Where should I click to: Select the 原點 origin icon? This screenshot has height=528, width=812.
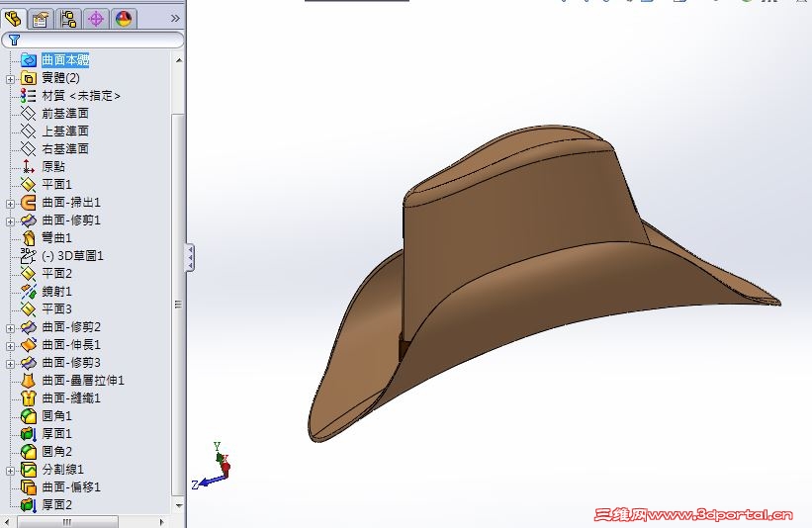click(x=28, y=167)
